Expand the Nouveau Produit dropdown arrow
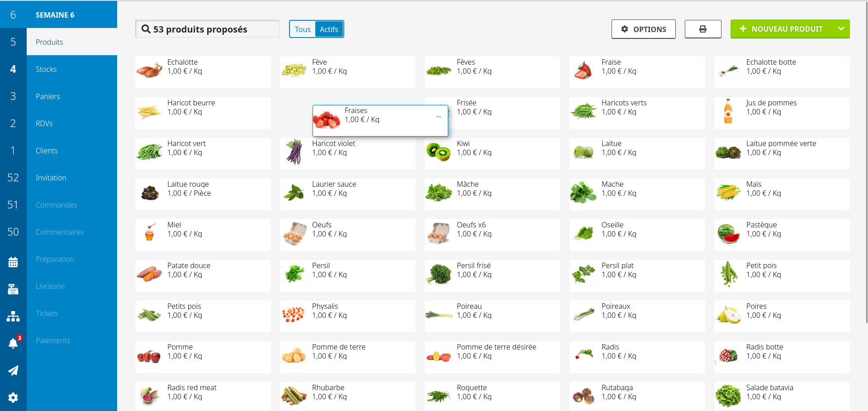 (x=841, y=29)
